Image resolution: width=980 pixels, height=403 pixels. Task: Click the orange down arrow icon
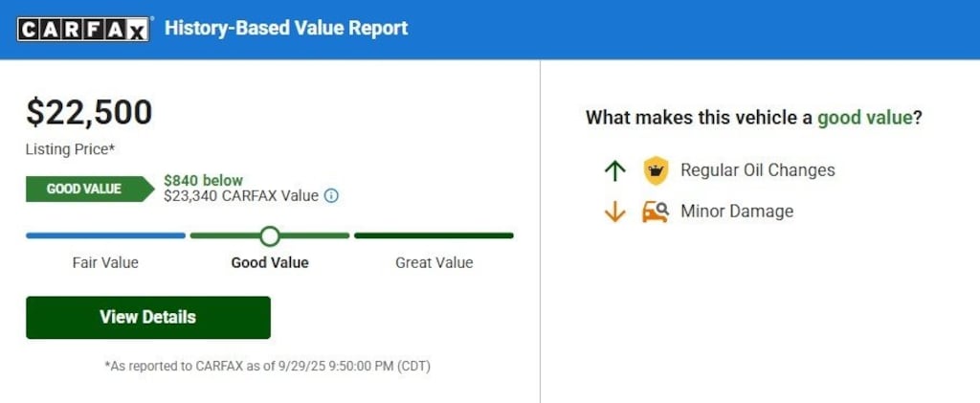click(x=614, y=212)
